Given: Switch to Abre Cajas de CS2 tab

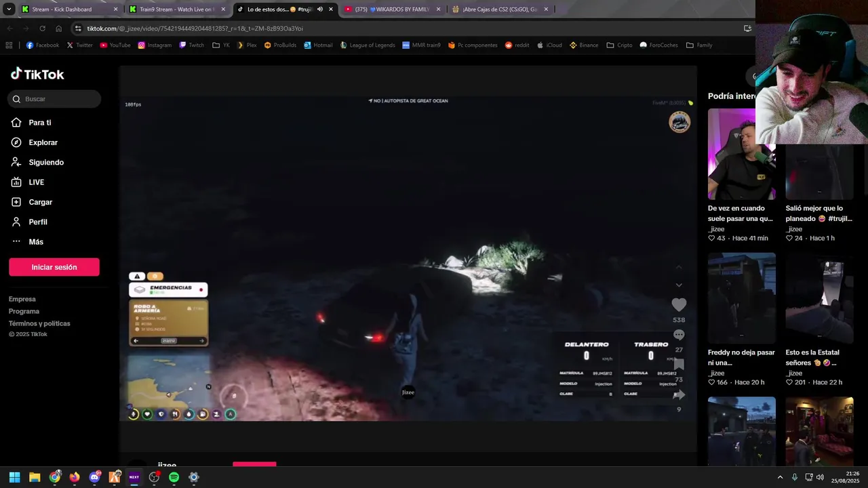Looking at the screenshot, I should click(500, 9).
